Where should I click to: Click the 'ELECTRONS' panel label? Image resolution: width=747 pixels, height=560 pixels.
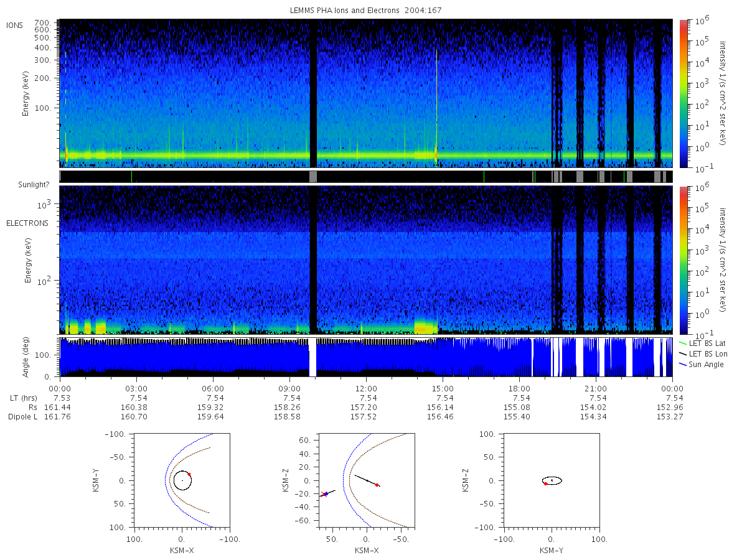click(x=27, y=223)
